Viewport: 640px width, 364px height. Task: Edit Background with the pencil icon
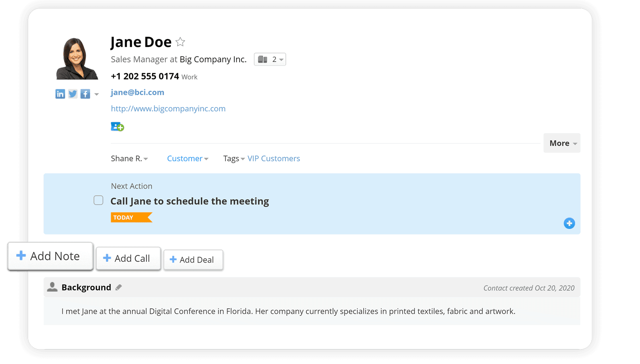click(x=119, y=287)
